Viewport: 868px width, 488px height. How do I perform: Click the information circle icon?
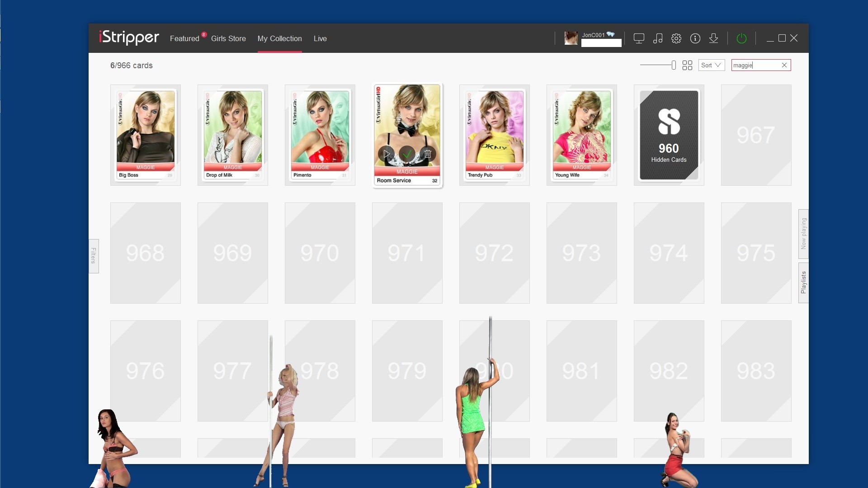pyautogui.click(x=695, y=38)
